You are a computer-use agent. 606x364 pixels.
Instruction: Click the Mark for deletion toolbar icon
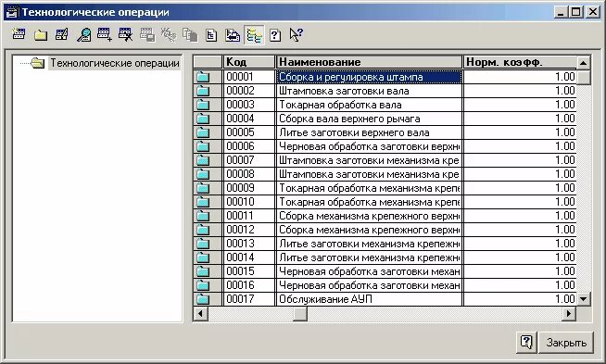point(126,35)
